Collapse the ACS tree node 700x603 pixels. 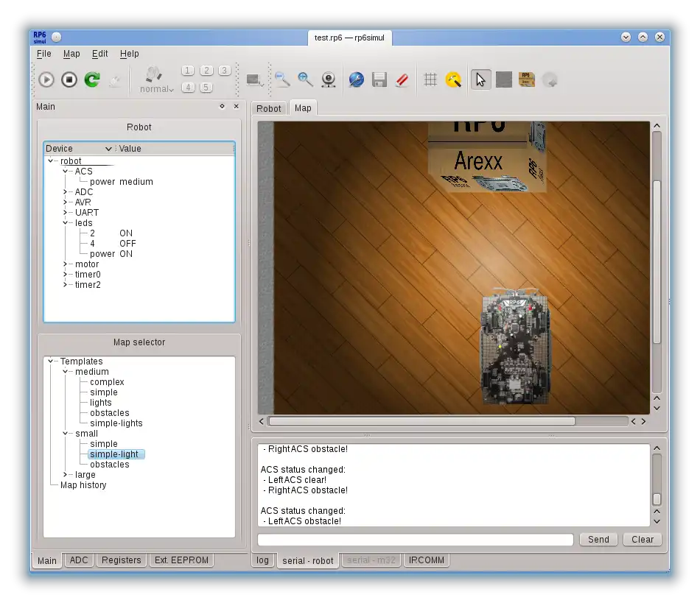[x=65, y=172]
